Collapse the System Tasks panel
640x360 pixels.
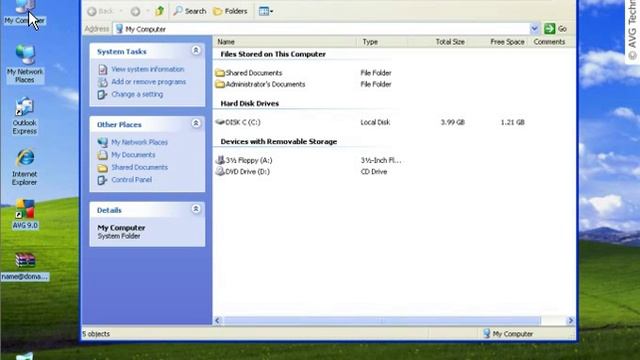pos(196,50)
